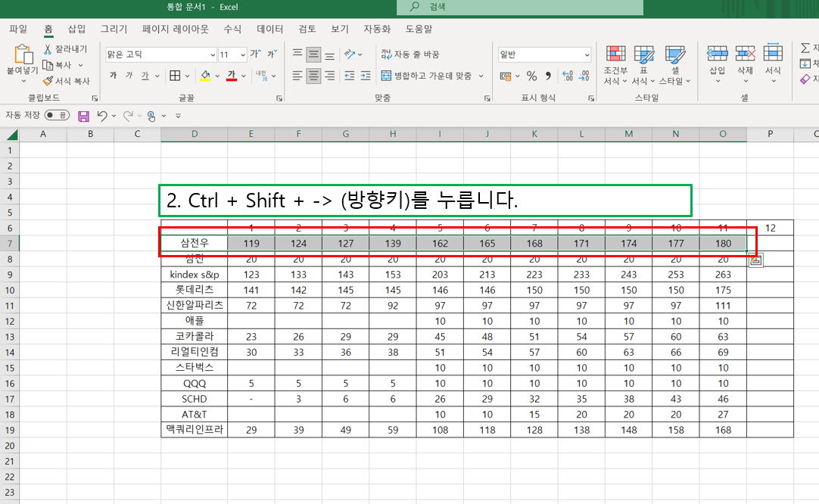
Task: Apply percent style format
Action: (x=531, y=76)
